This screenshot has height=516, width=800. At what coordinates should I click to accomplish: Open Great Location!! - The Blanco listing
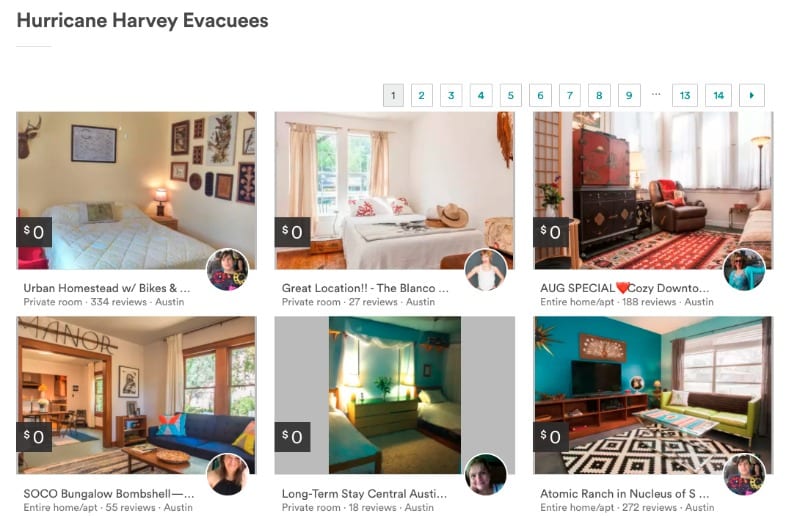(x=365, y=288)
